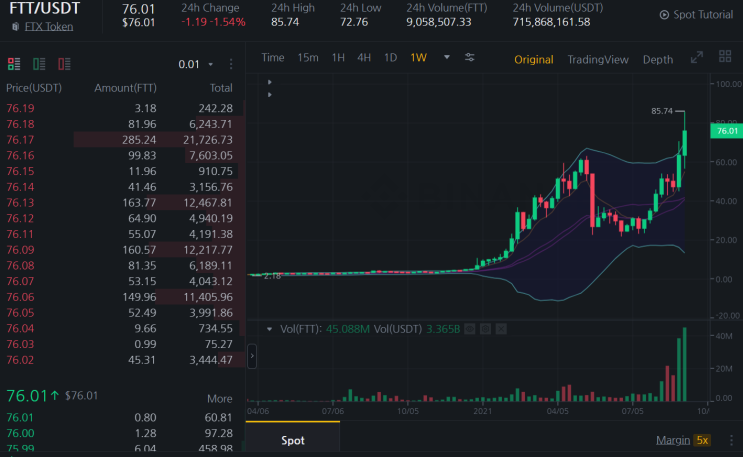Click the FTT/USDT pair title
The height and width of the screenshot is (457, 743).
(x=45, y=8)
